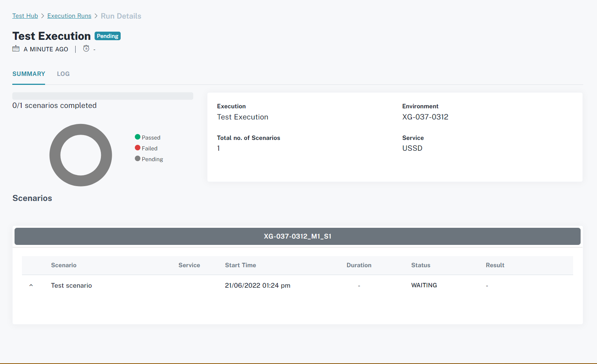Click the Test scenario row name

pos(72,285)
